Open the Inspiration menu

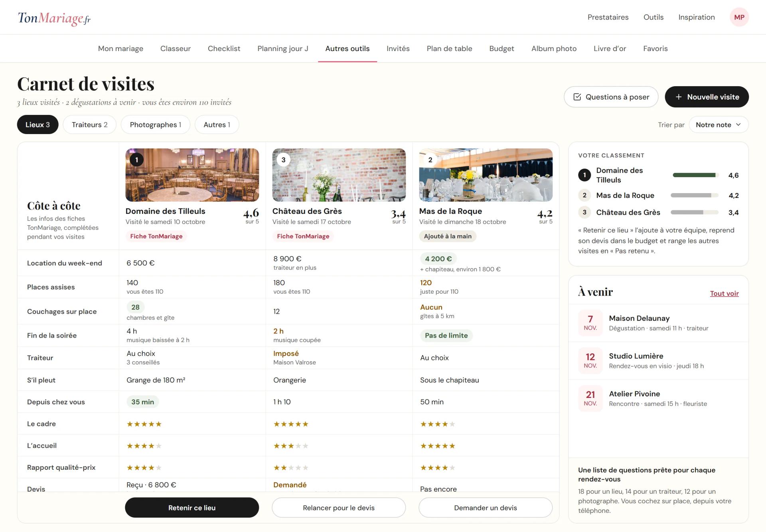coord(696,17)
